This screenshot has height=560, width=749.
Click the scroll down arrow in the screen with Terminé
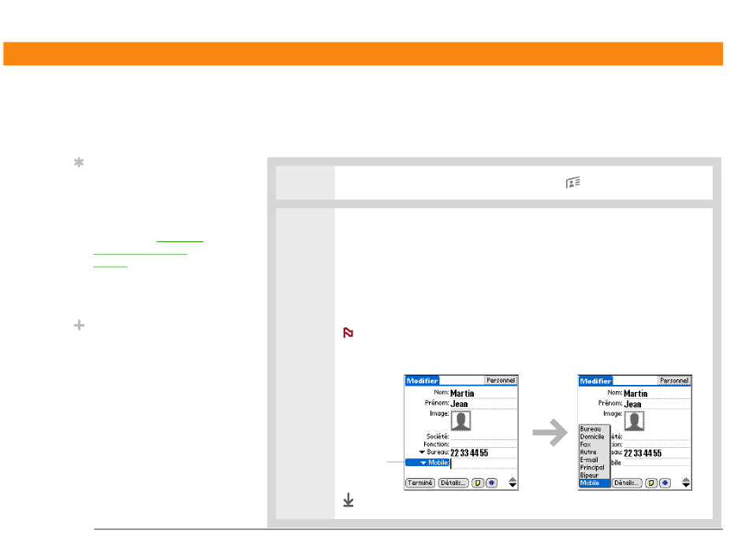512,485
